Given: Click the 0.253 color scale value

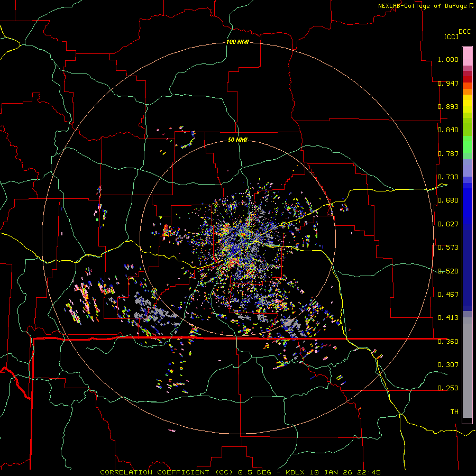Looking at the screenshot, I should click(x=448, y=388).
